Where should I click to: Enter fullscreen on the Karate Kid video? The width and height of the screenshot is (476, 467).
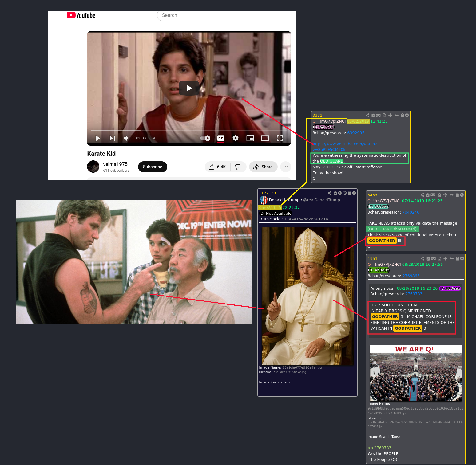280,138
